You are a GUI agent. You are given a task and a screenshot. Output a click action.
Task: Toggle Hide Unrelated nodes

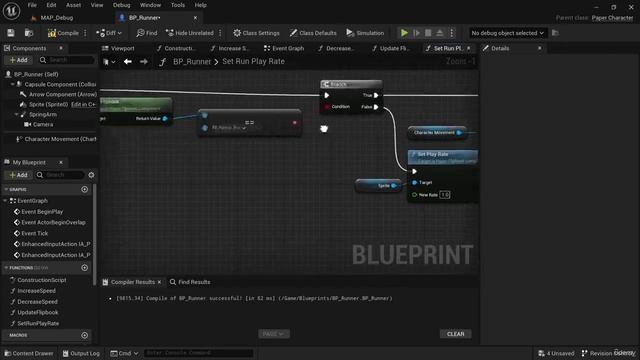coord(190,33)
